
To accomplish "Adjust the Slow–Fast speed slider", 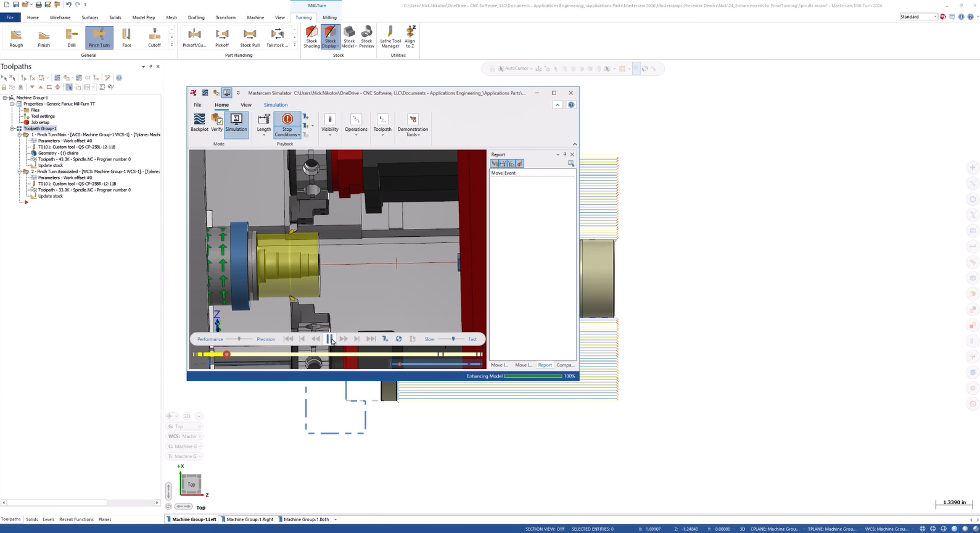I will (x=453, y=339).
